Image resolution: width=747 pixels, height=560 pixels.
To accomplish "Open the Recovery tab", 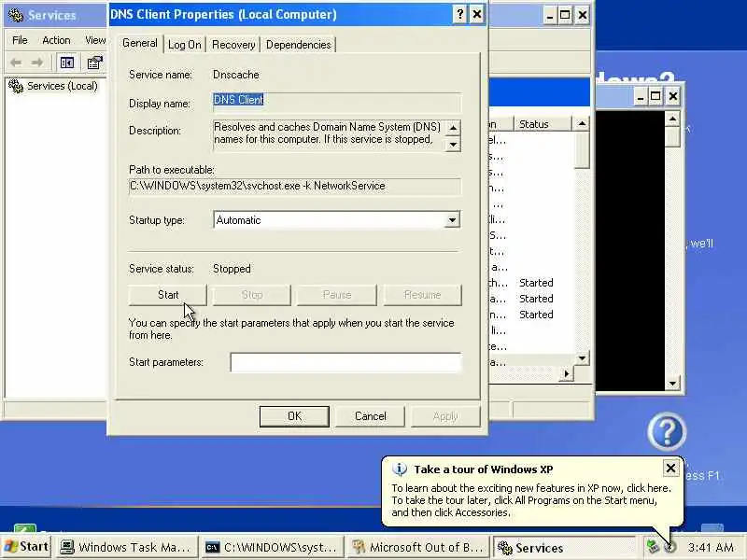I will [233, 45].
